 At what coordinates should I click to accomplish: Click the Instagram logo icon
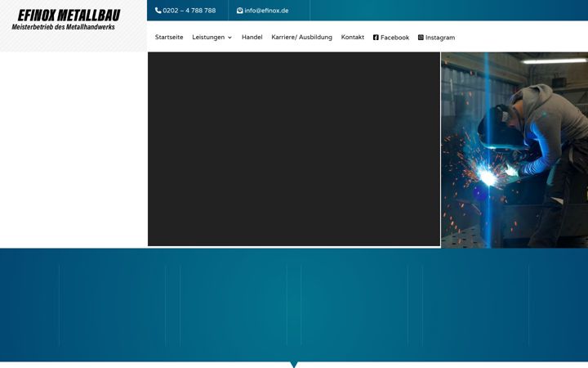(x=421, y=37)
